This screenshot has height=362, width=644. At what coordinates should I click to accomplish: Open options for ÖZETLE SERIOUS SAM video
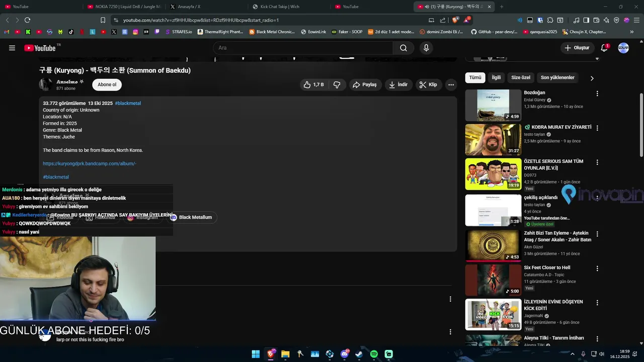597,162
